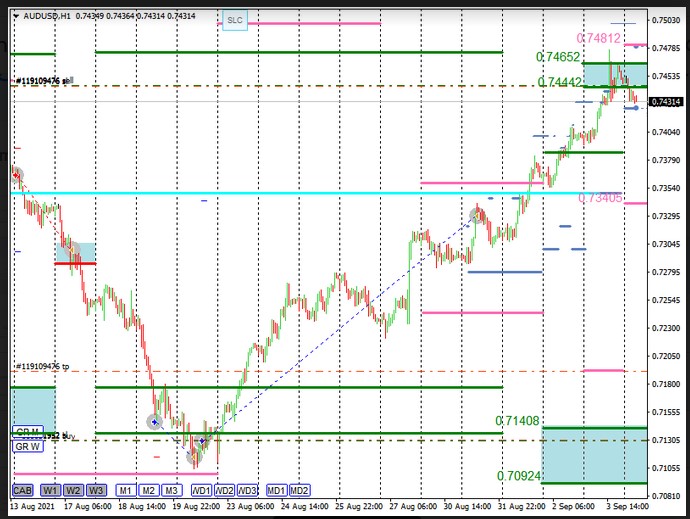Click the current price tag 0.74314
Image resolution: width=690 pixels, height=519 pixels.
click(x=666, y=102)
